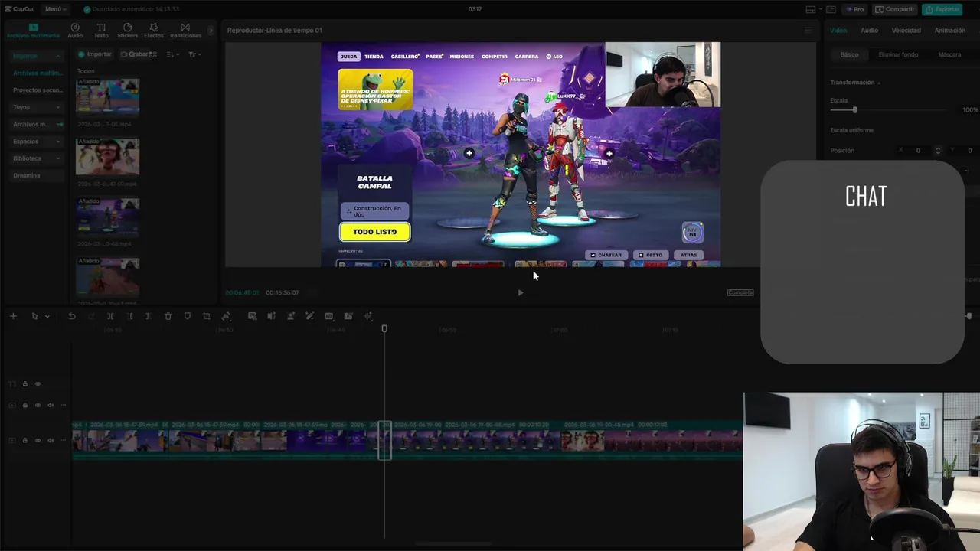This screenshot has width=980, height=551.
Task: Click the magic wand toolbar icon
Action: 309,316
